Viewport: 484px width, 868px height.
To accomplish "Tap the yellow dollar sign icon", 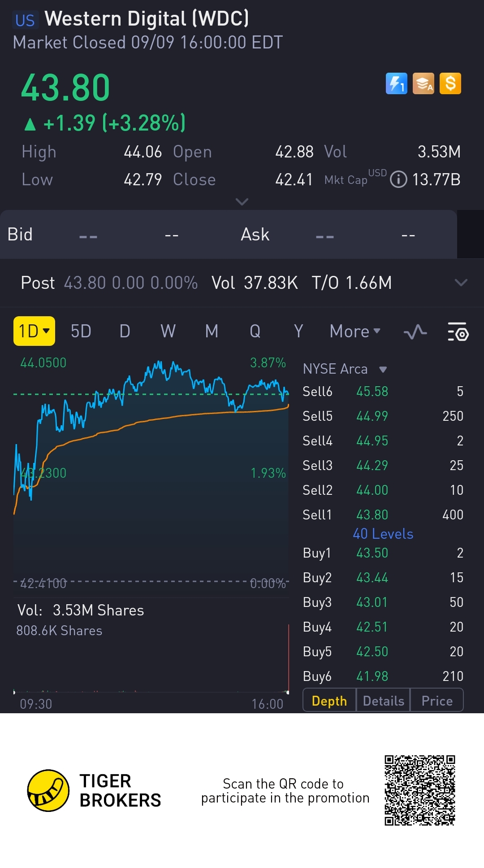I will [450, 83].
